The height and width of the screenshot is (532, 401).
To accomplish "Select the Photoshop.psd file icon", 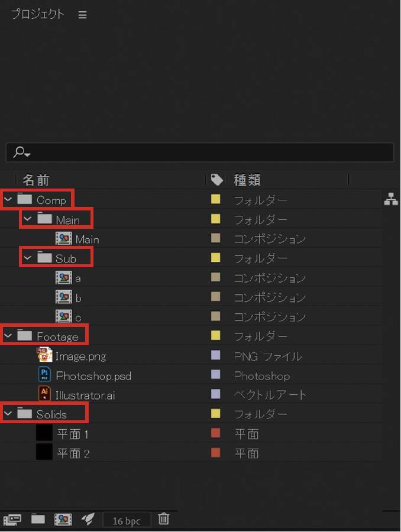I will [44, 374].
